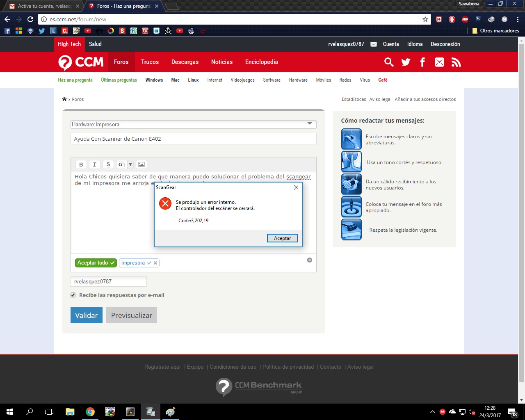525x420 pixels.
Task: Apply Italic formatting in the editor
Action: (95, 164)
